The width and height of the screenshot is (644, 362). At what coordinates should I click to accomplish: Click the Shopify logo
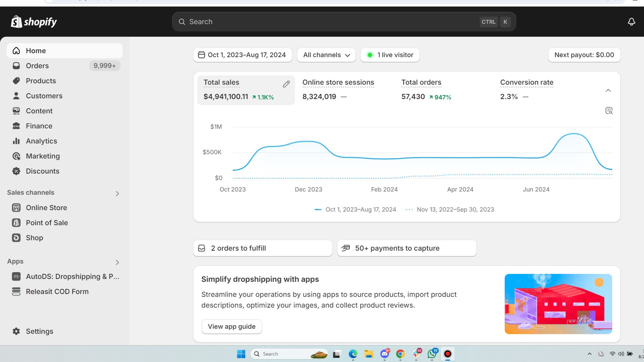34,22
